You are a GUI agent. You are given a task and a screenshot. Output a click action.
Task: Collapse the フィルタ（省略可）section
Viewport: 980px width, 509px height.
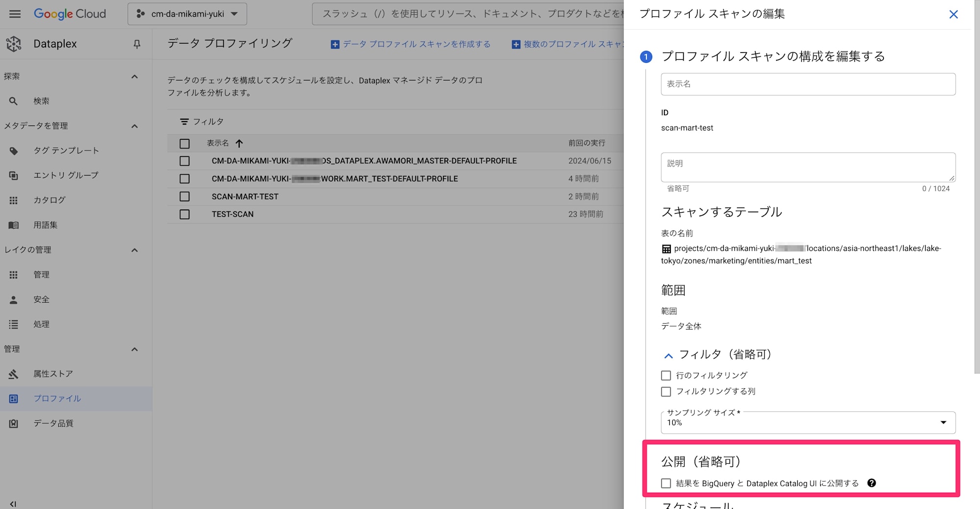(x=668, y=356)
